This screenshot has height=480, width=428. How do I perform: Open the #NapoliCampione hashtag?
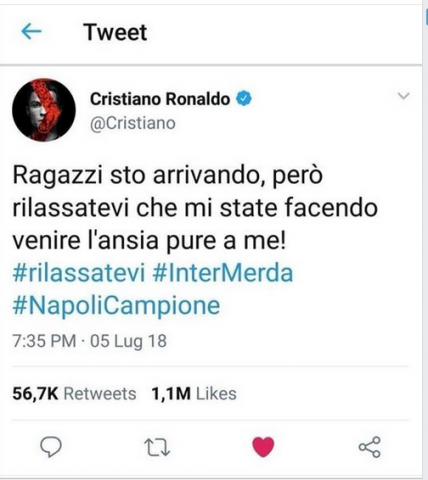[116, 305]
